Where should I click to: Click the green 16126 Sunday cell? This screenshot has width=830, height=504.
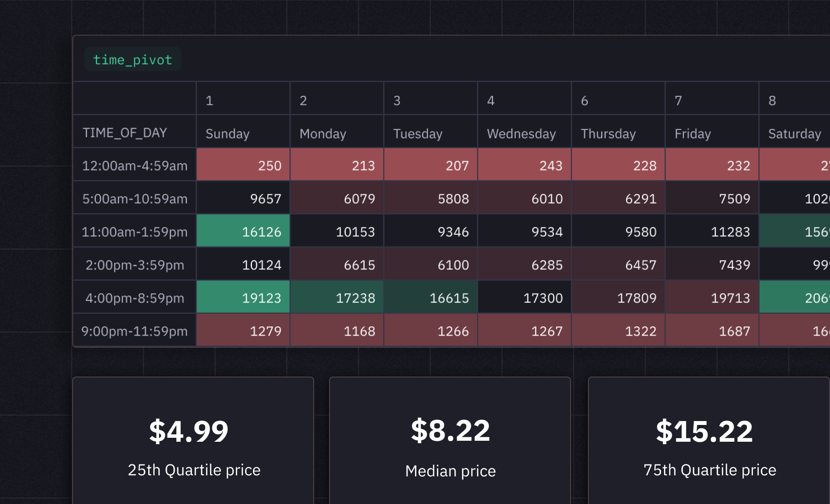click(x=243, y=231)
